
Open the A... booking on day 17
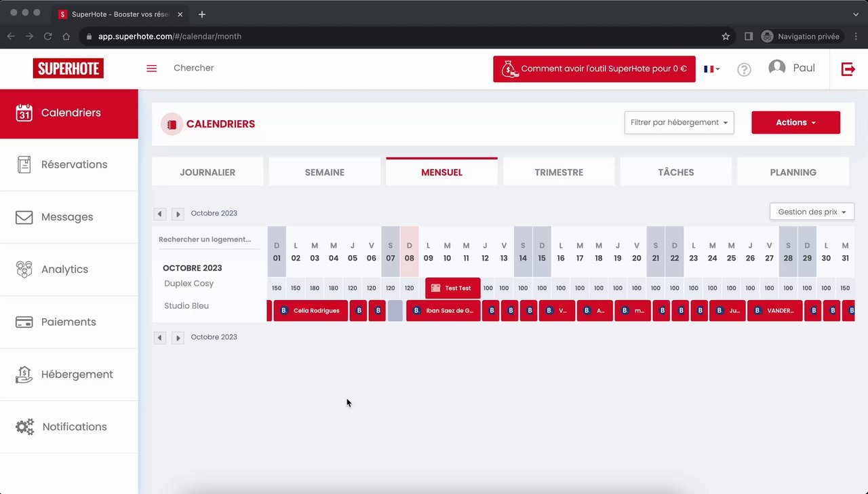coord(595,310)
